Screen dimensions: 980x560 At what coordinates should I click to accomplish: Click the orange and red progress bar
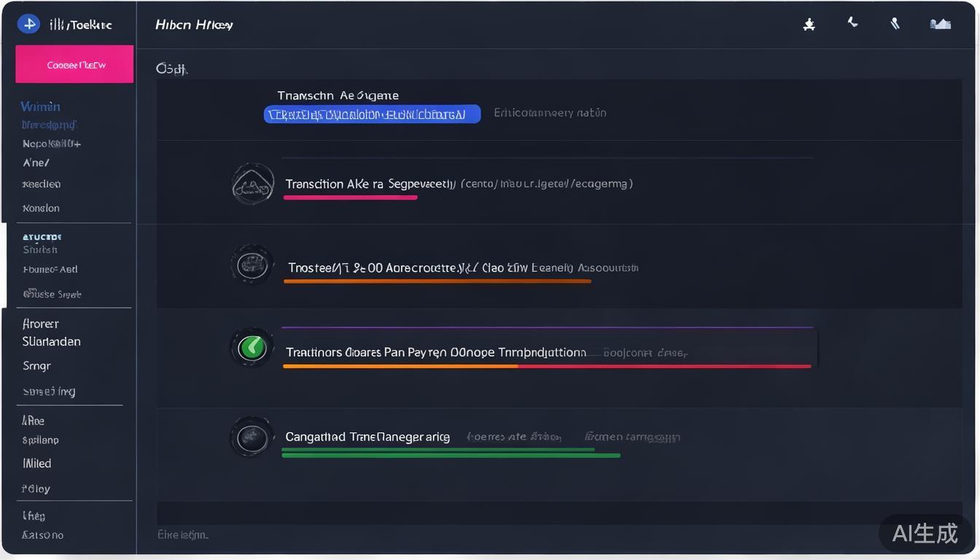546,366
